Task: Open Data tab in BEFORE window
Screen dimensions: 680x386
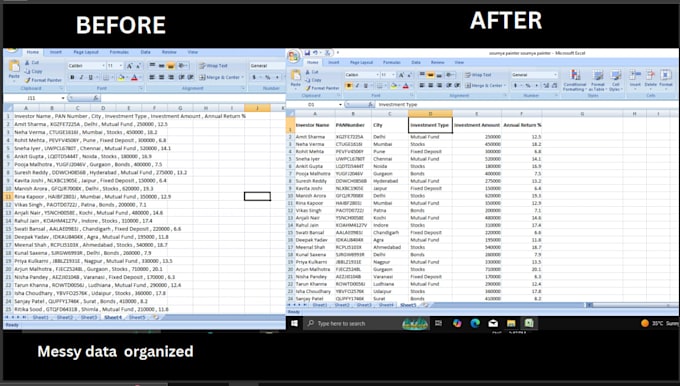Action: tap(145, 52)
